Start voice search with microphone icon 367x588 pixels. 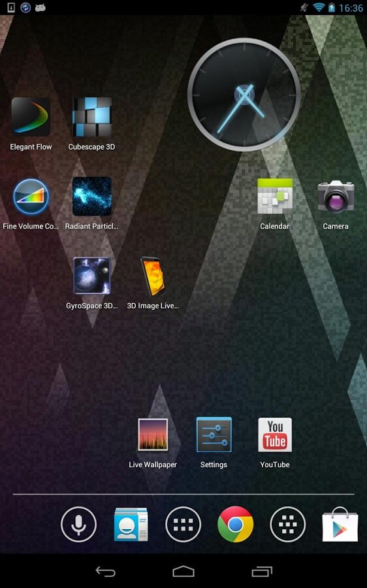click(79, 524)
